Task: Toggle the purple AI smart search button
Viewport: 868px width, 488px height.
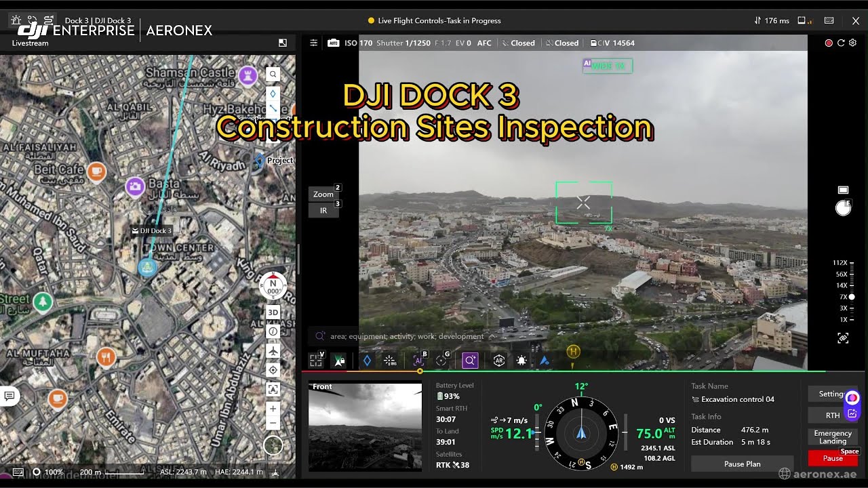Action: (470, 361)
